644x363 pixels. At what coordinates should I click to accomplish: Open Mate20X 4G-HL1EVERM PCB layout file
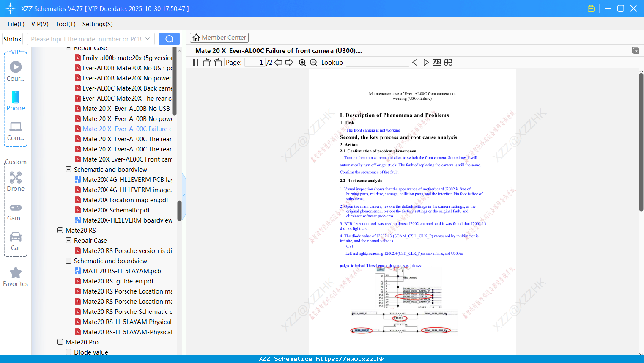point(123,180)
